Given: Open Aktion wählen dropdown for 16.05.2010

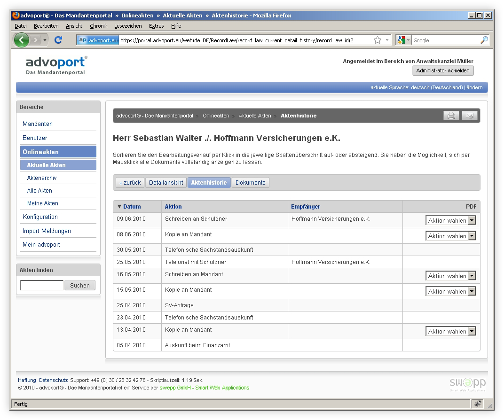Looking at the screenshot, I should tap(451, 276).
